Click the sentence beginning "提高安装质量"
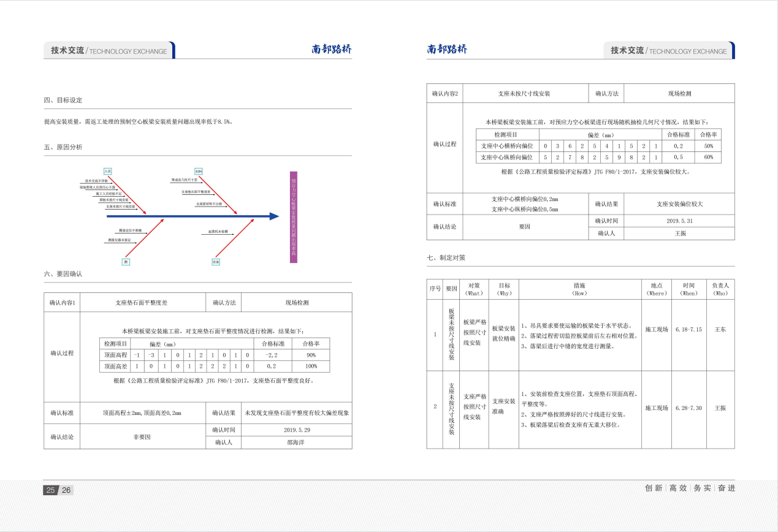The width and height of the screenshot is (778, 532). point(139,122)
